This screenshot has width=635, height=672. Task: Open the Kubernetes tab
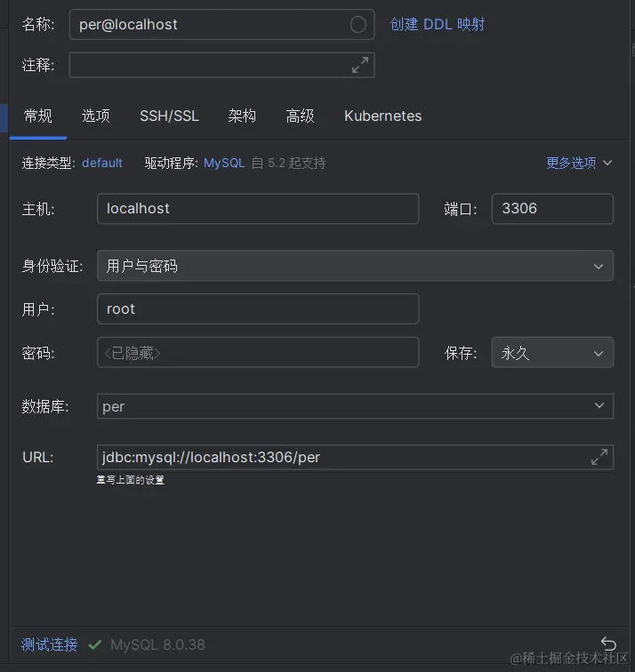coord(383,116)
